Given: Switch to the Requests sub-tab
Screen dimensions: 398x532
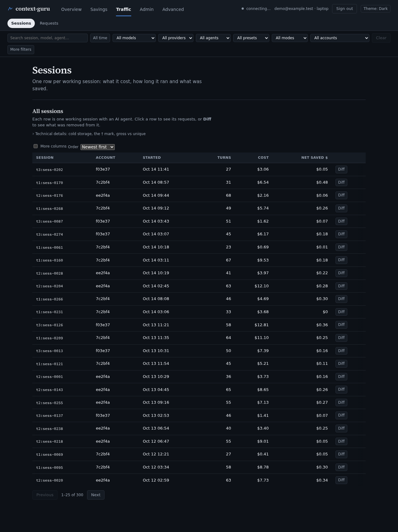Looking at the screenshot, I should pyautogui.click(x=49, y=23).
